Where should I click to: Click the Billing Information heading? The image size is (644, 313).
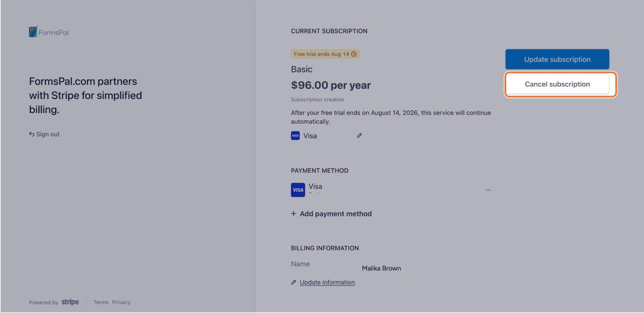pos(325,248)
